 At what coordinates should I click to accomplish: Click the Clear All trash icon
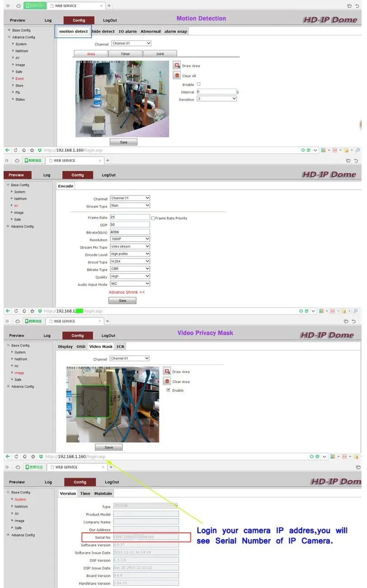pos(177,76)
